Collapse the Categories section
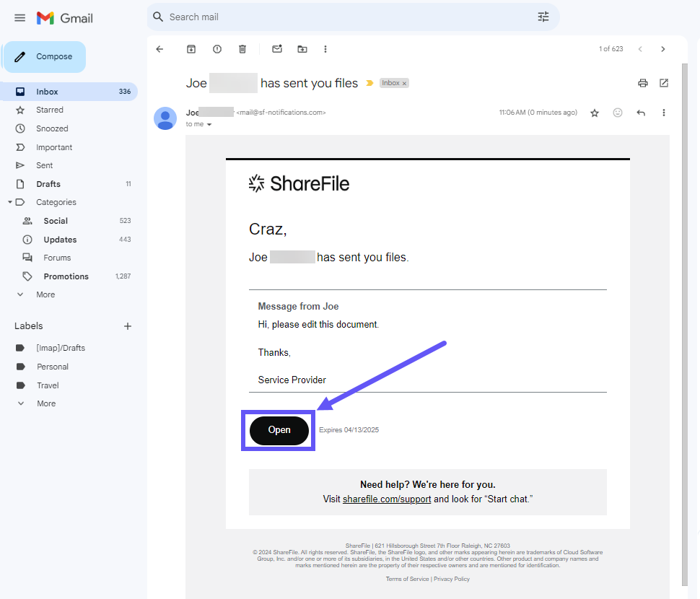 click(x=10, y=202)
